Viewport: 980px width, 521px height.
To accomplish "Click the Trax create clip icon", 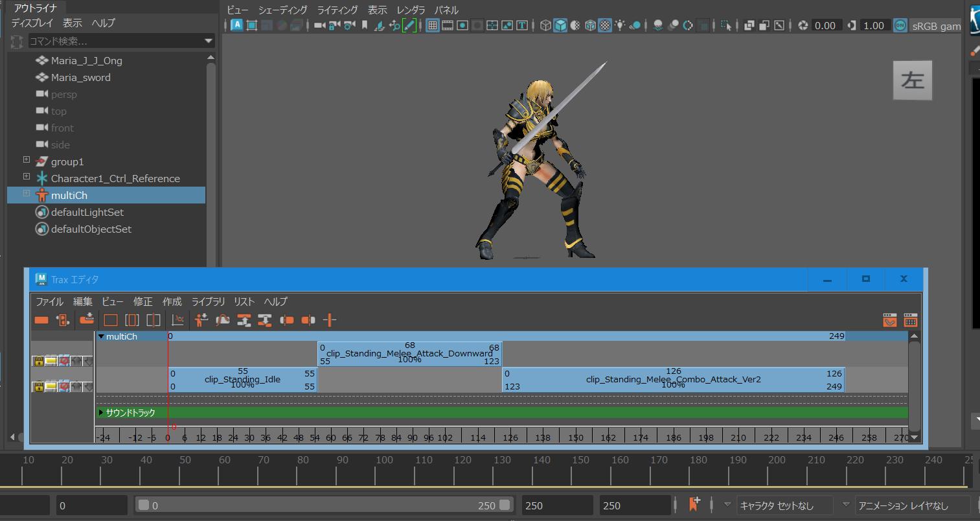I will 41,320.
